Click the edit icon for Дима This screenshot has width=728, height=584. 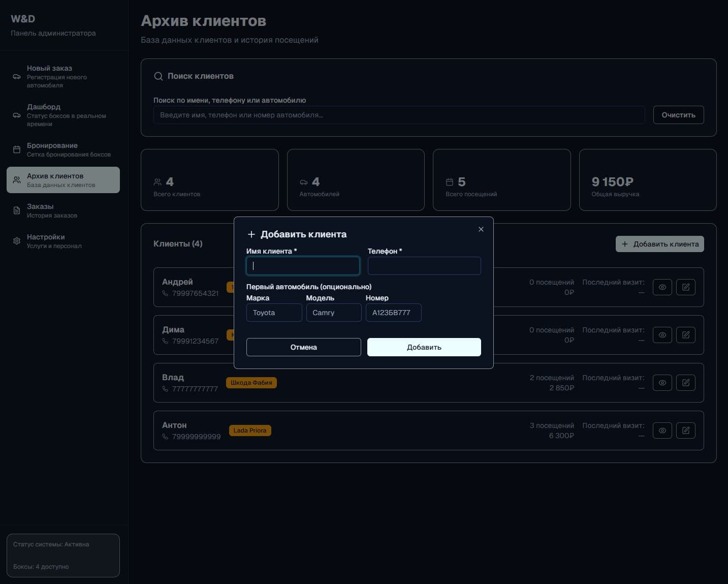click(x=685, y=335)
